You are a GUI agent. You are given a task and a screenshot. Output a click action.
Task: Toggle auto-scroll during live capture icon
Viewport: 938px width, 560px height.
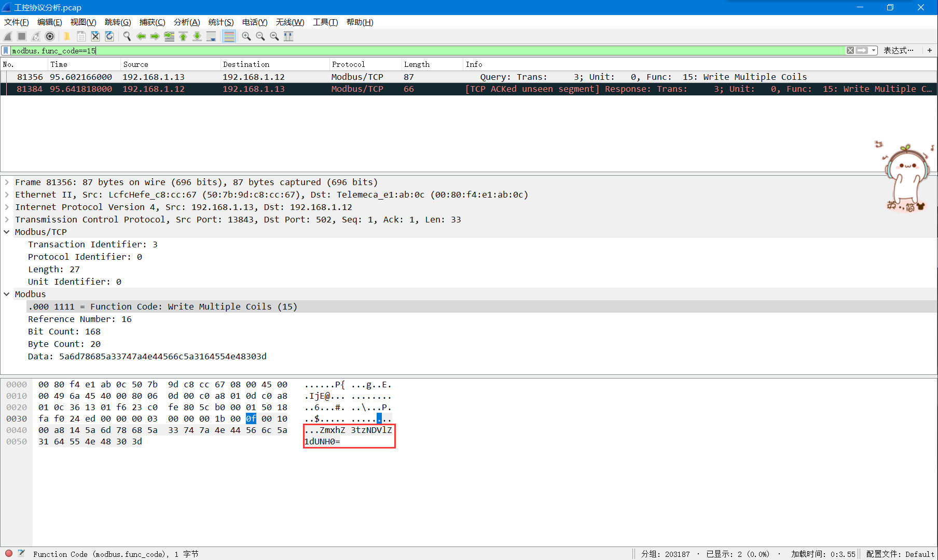211,36
